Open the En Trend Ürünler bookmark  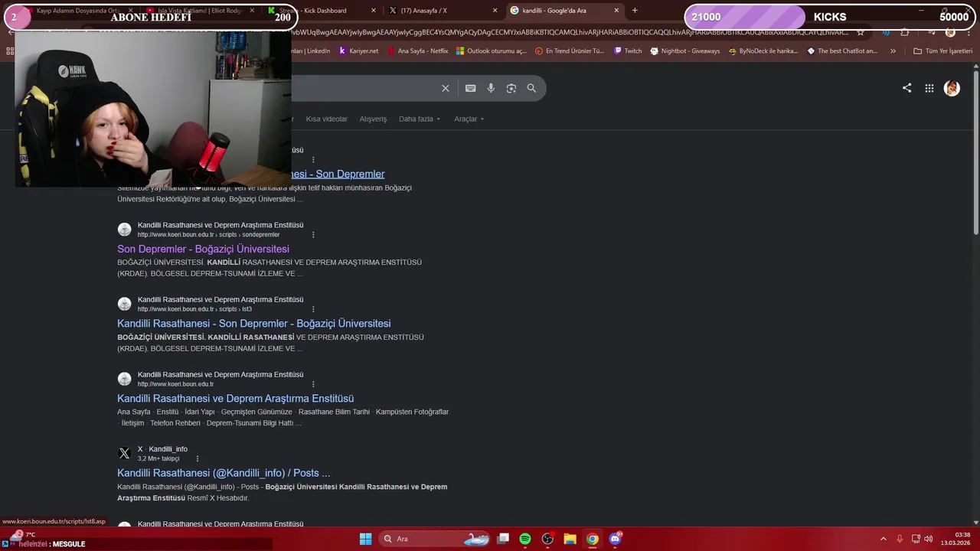pyautogui.click(x=570, y=51)
